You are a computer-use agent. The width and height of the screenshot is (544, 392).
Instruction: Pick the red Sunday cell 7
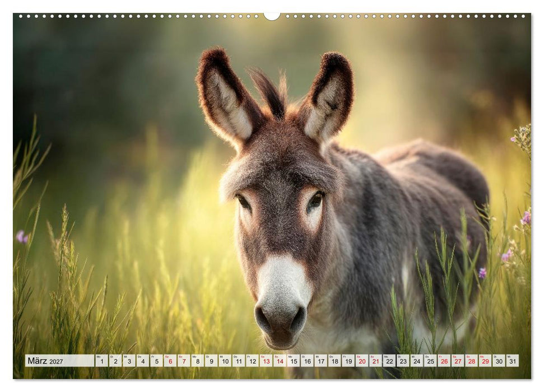184,361
